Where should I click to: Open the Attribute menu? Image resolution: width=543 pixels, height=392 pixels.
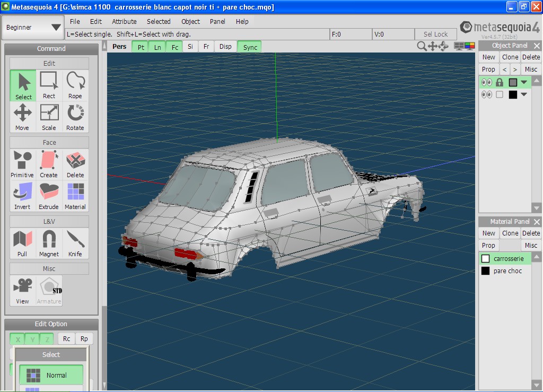coord(124,21)
